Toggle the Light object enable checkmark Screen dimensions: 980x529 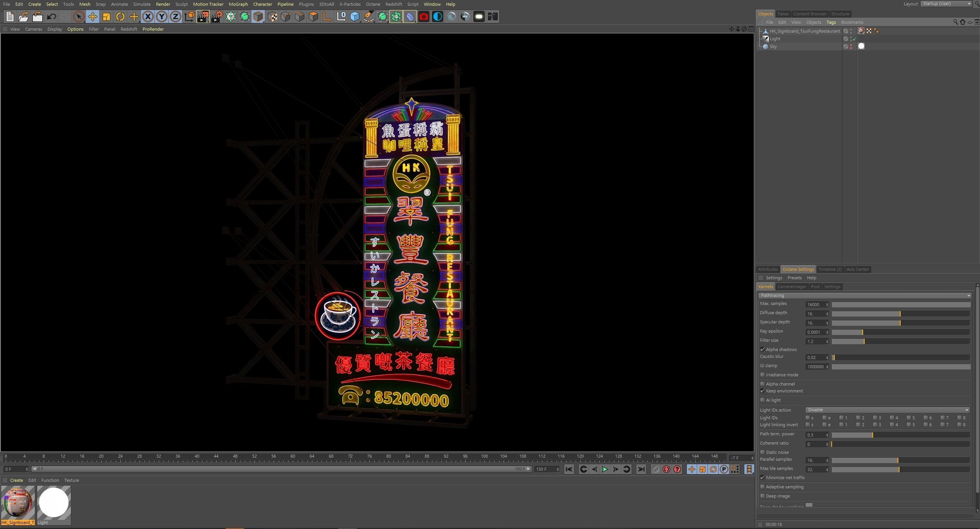[854, 39]
